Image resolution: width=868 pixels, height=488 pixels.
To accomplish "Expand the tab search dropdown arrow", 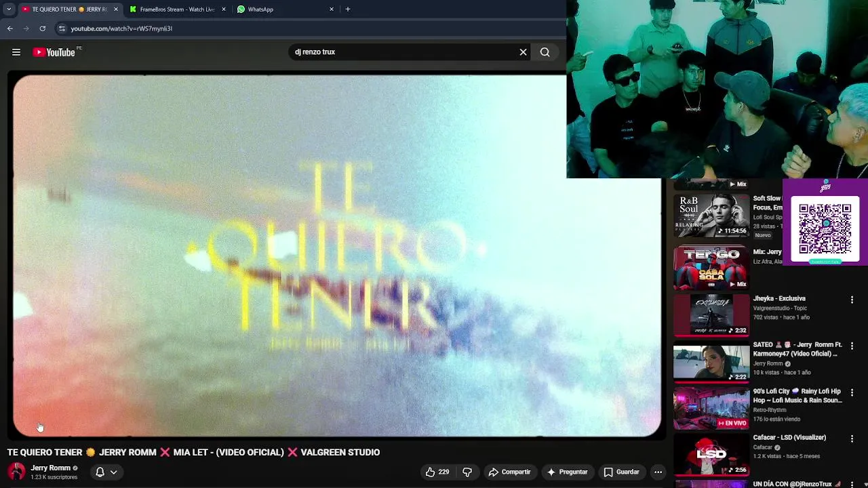I will (x=9, y=9).
